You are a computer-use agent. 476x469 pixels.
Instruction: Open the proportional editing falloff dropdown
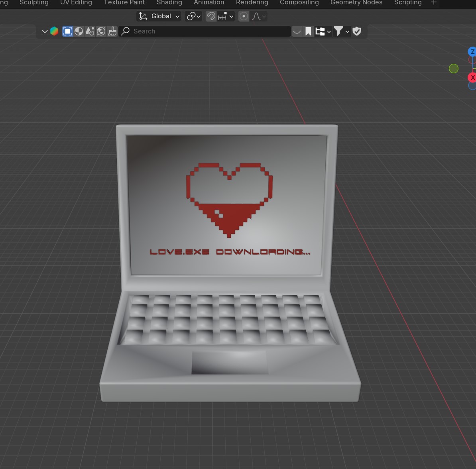coord(259,16)
